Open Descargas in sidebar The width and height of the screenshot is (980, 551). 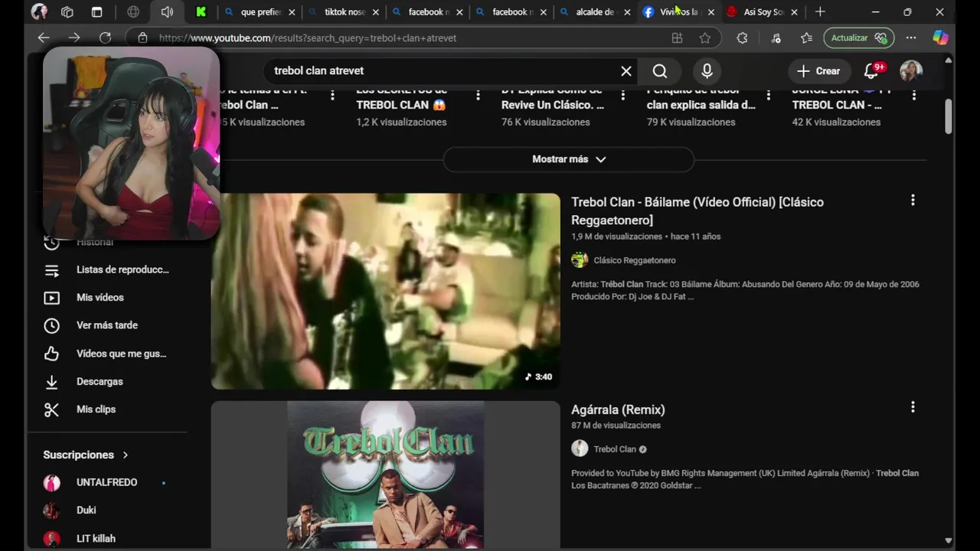(x=107, y=382)
